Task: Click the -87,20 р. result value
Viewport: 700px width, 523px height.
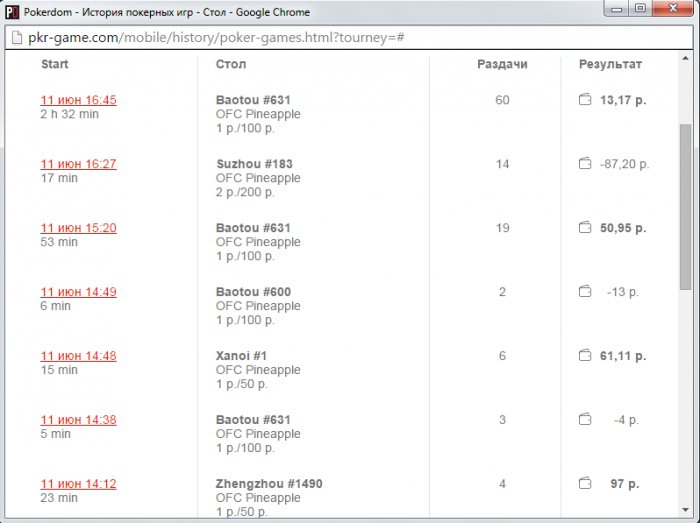Action: [x=625, y=164]
